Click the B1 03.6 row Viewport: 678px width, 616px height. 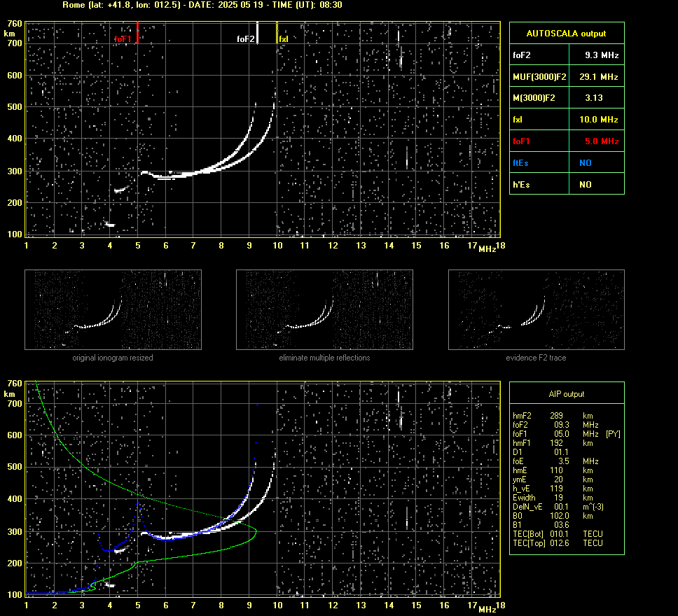(x=541, y=525)
